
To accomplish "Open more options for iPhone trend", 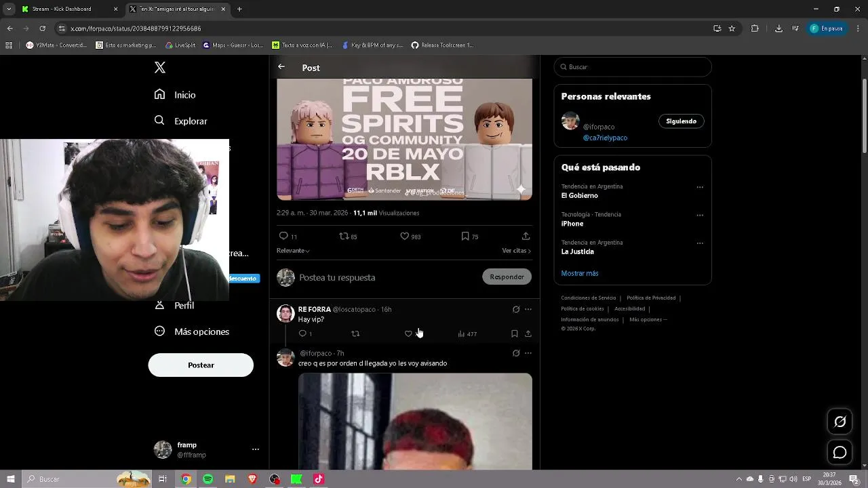I will click(700, 215).
